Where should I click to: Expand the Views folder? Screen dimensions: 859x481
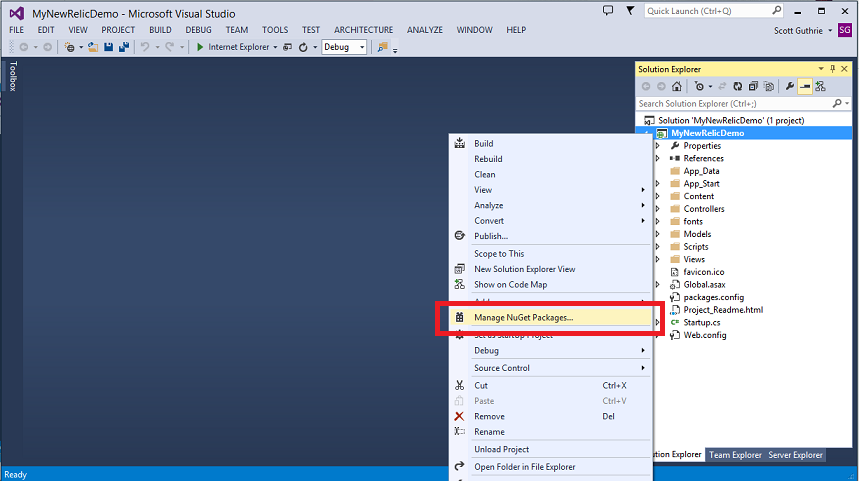[x=658, y=259]
